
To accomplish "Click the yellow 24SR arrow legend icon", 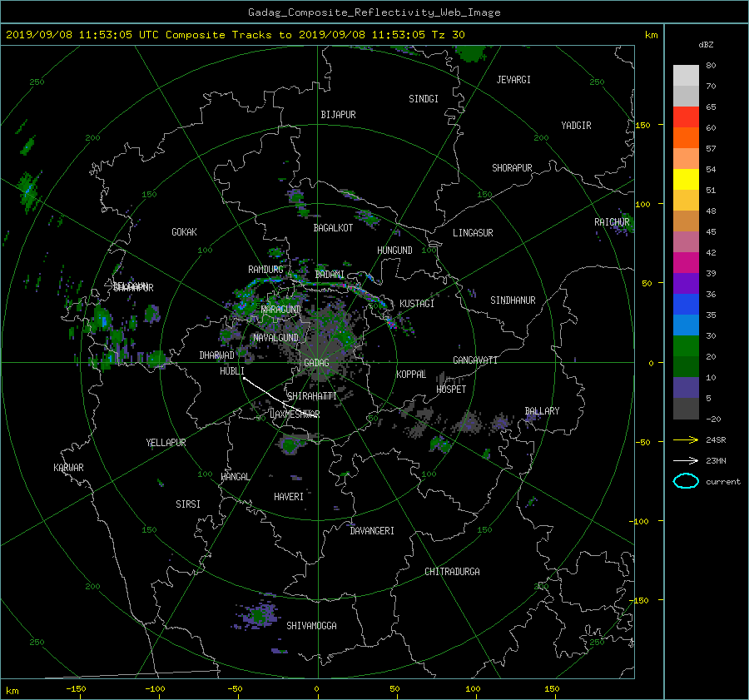I will (x=686, y=439).
